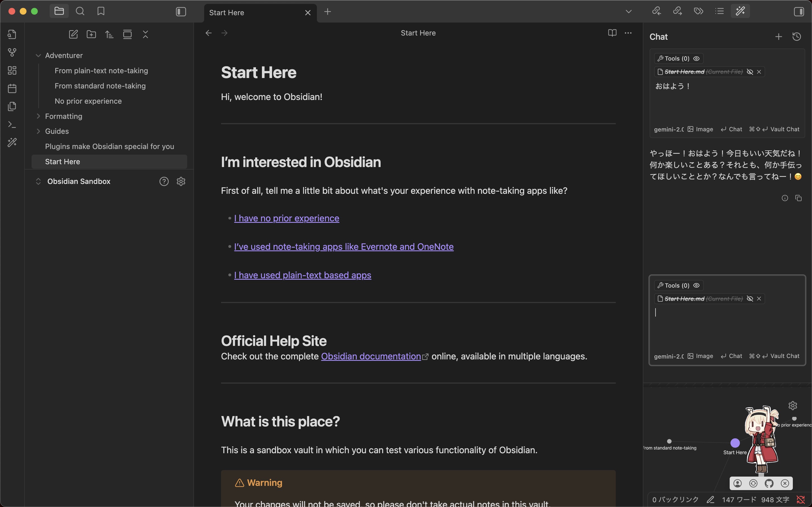
Task: Copy the assistant's chat reply
Action: click(798, 198)
